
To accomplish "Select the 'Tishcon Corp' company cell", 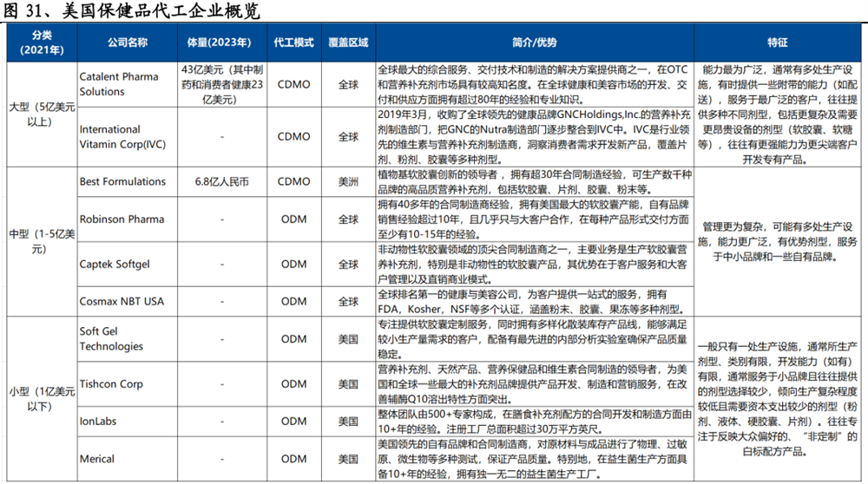I will [128, 384].
